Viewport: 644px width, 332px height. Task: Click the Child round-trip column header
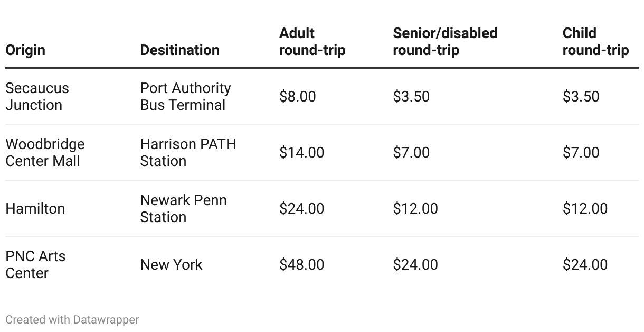click(x=595, y=42)
